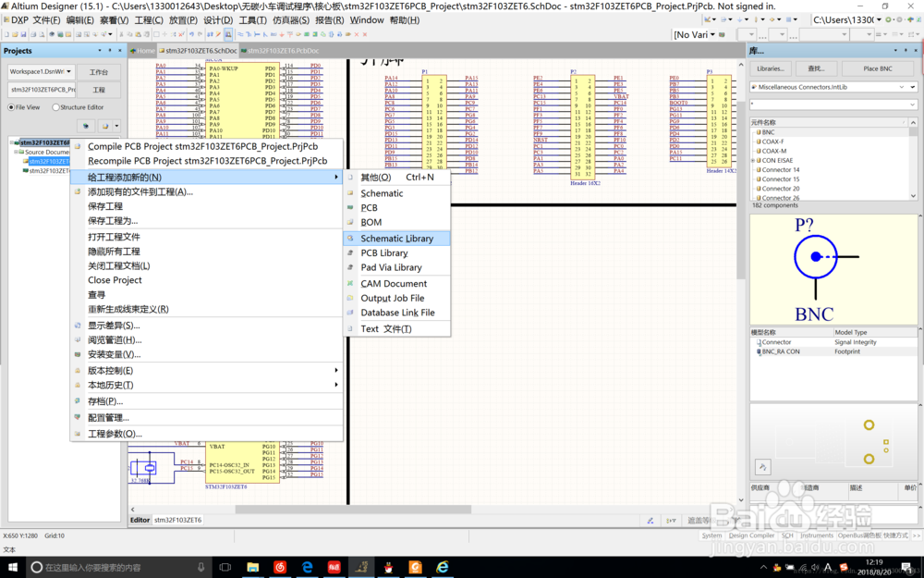This screenshot has width=924, height=578.
Task: Click 查找... button in library panel
Action: [x=816, y=68]
